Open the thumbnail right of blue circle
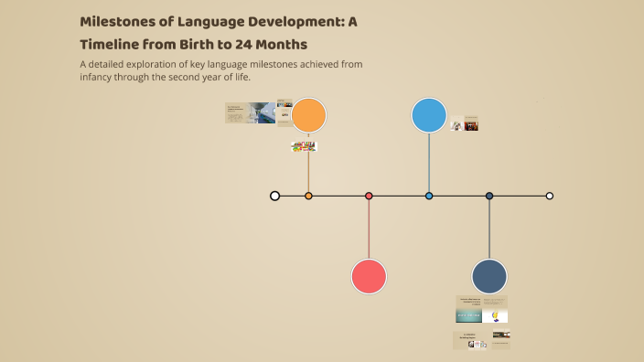The width and height of the screenshot is (644, 362). point(464,123)
